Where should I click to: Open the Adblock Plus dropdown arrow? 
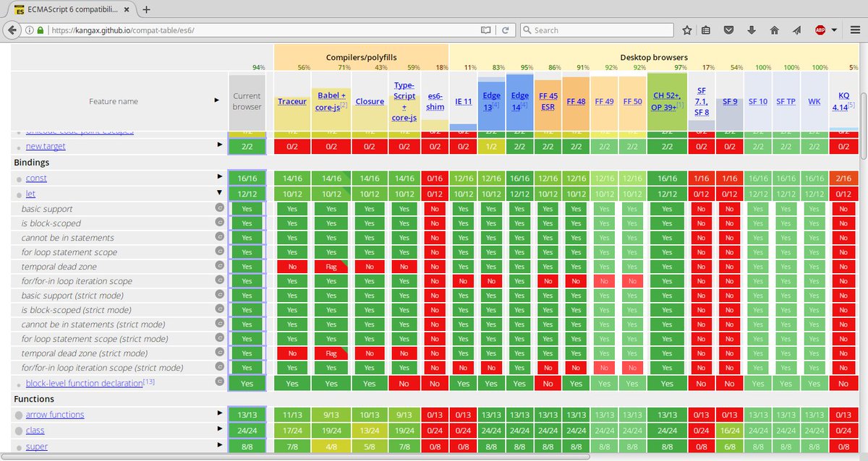(835, 30)
